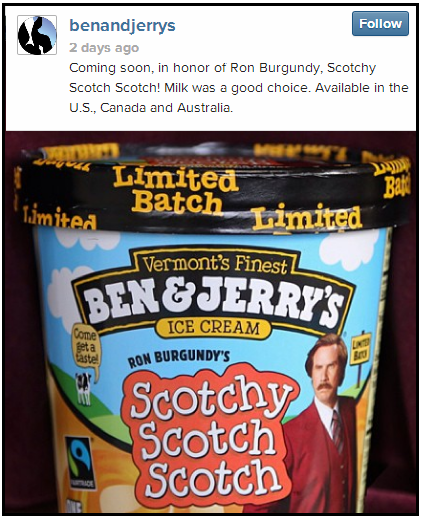Click the 'Come get a taste!' speech bubble

(85, 349)
